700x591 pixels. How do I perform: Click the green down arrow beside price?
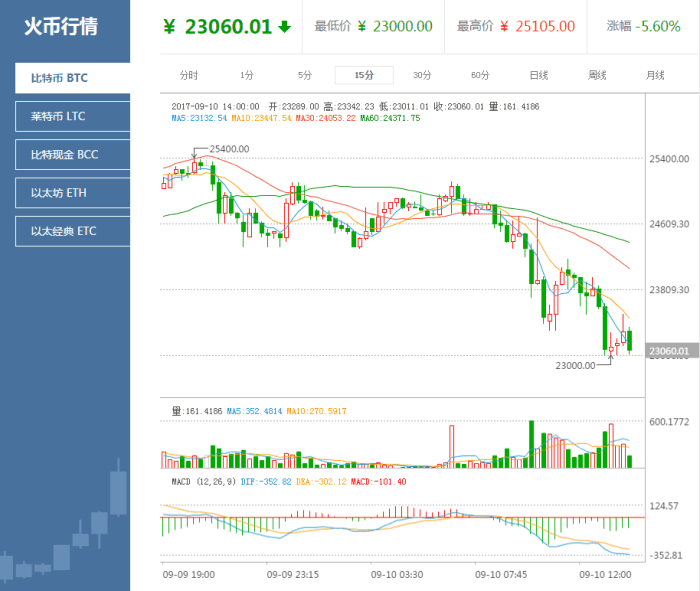tap(284, 27)
